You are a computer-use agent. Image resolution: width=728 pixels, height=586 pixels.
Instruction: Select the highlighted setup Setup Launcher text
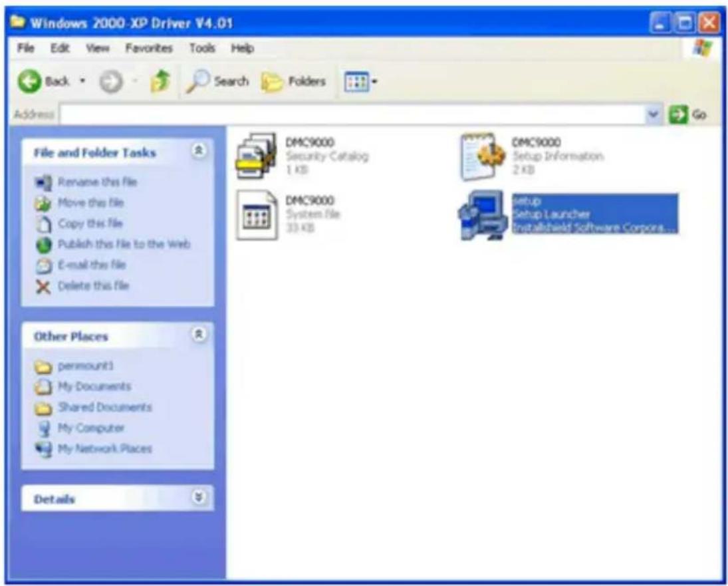595,214
